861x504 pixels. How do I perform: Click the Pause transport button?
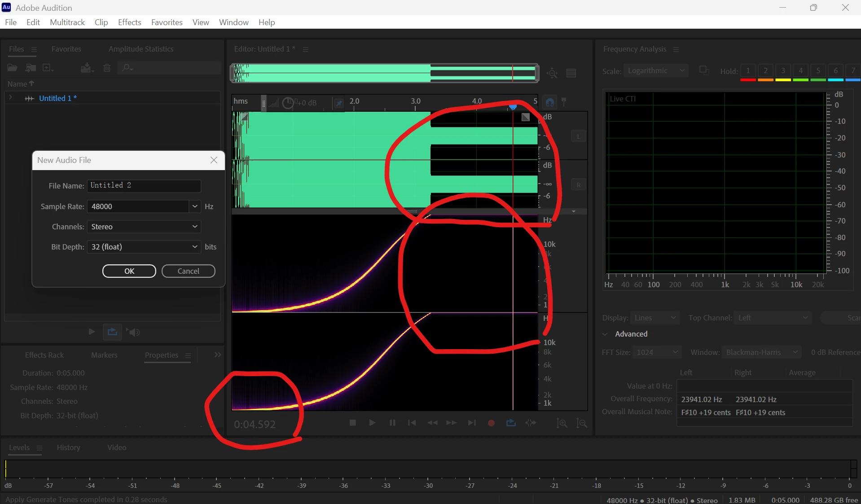(392, 423)
